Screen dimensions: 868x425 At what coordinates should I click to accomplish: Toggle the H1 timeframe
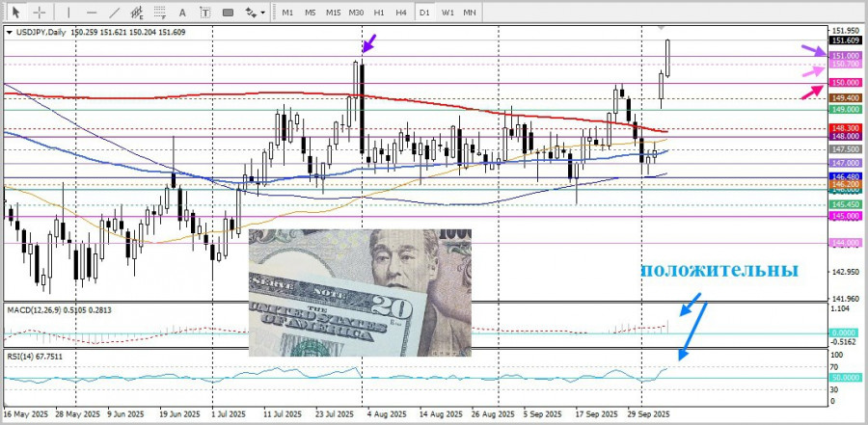pos(379,13)
